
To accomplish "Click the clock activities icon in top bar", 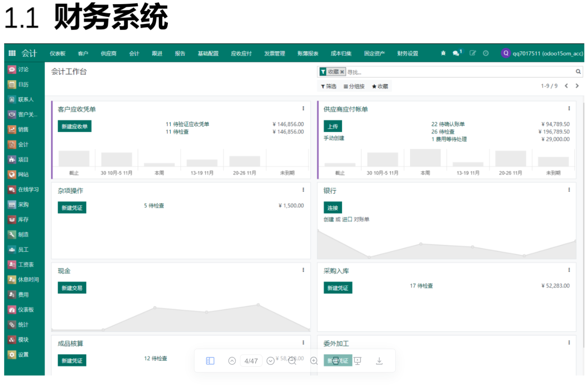I will 486,53.
